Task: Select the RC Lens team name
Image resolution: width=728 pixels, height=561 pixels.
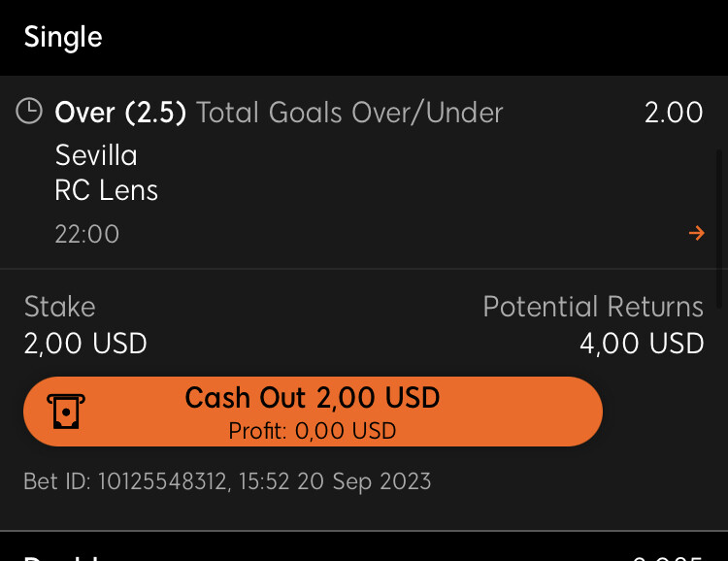Action: [107, 190]
